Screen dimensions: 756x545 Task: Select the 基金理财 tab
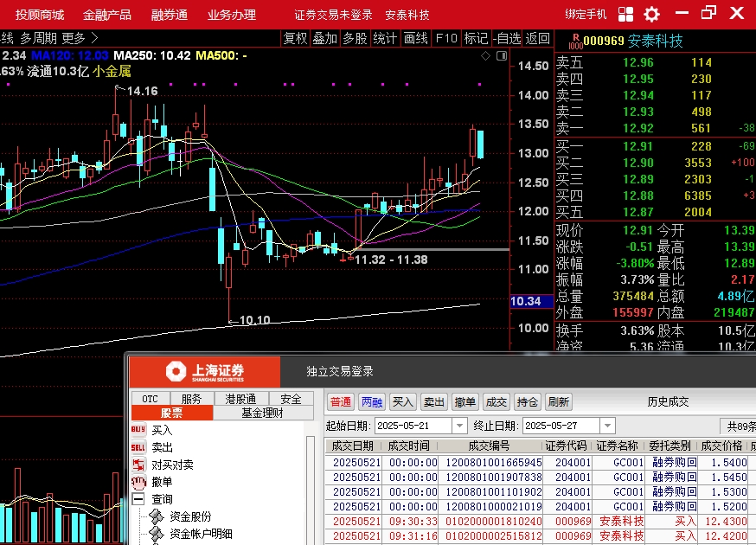click(263, 413)
